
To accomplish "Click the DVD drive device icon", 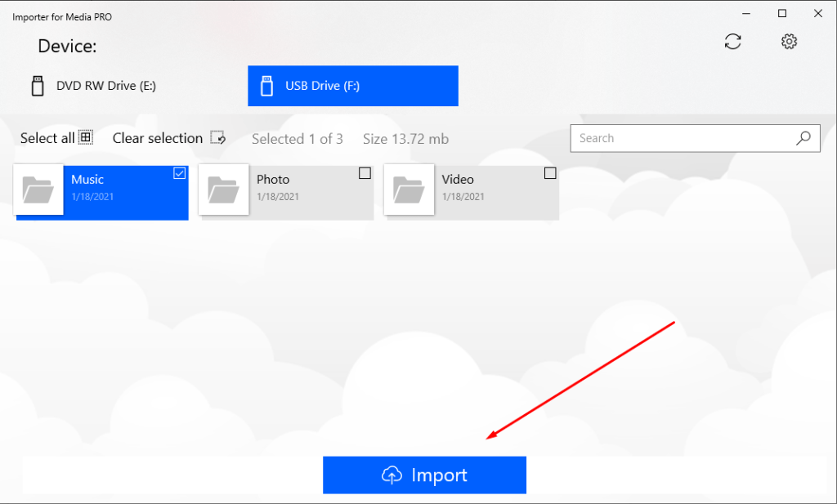I will point(37,86).
